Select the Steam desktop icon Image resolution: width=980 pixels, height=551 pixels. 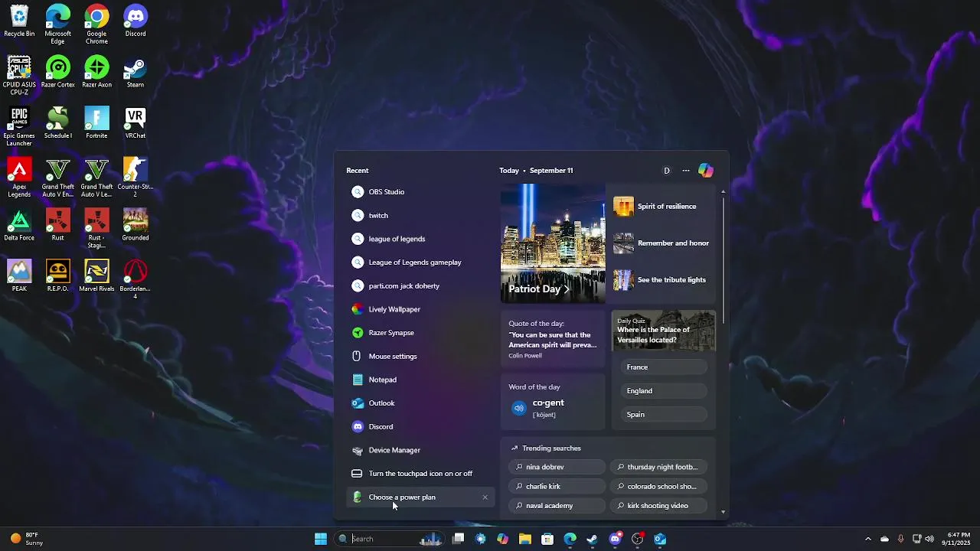[x=136, y=72]
